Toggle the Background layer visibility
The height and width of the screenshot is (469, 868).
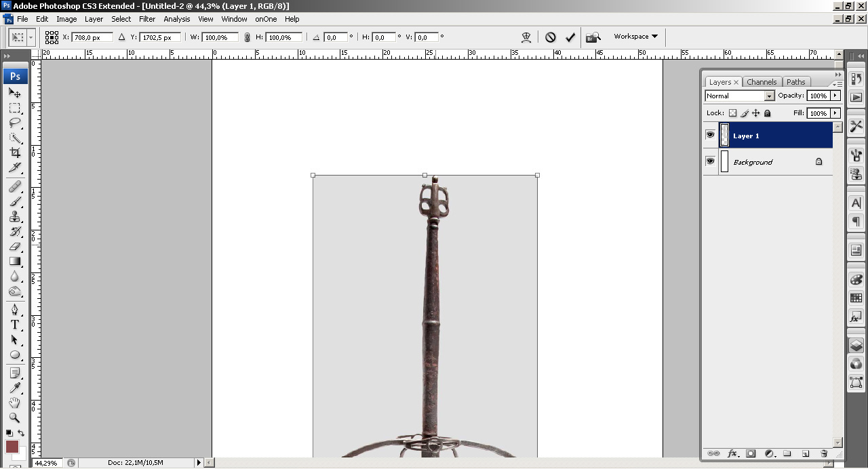710,161
